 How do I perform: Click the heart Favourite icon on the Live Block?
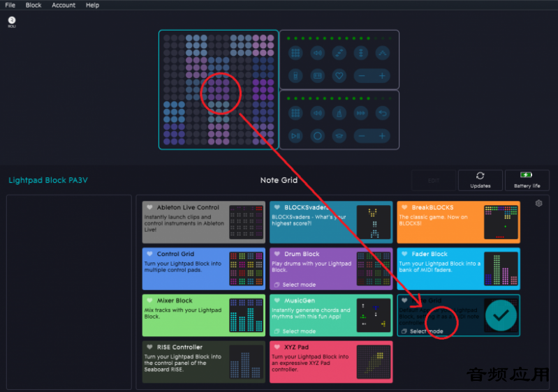click(x=339, y=76)
